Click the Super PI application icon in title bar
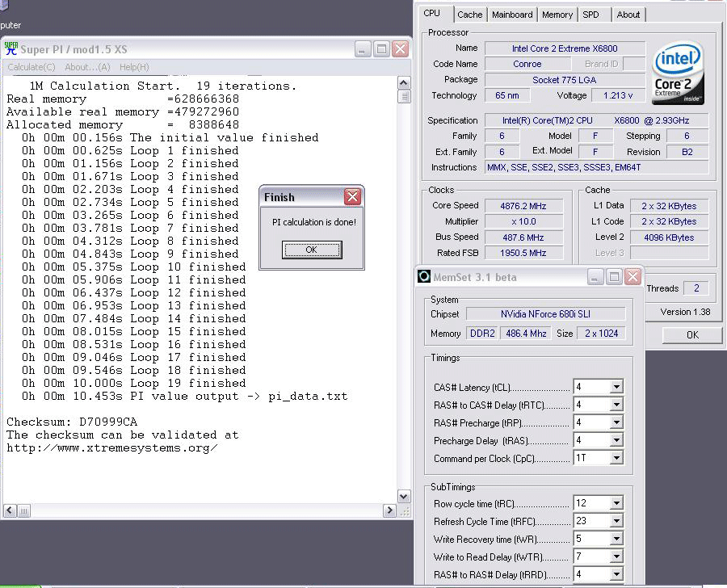Viewport: 727px width, 588px height. point(11,48)
